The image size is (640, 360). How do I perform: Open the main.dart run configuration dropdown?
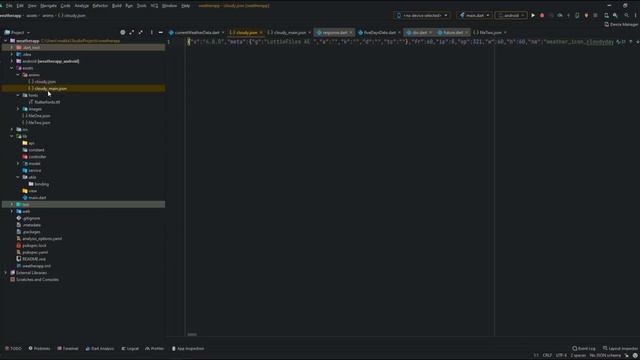(x=474, y=16)
